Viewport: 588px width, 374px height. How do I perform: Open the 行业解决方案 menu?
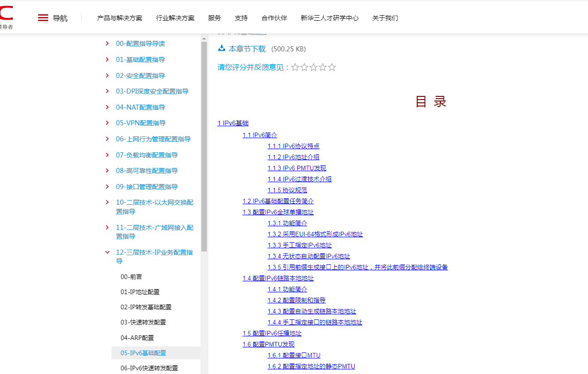[x=175, y=18]
